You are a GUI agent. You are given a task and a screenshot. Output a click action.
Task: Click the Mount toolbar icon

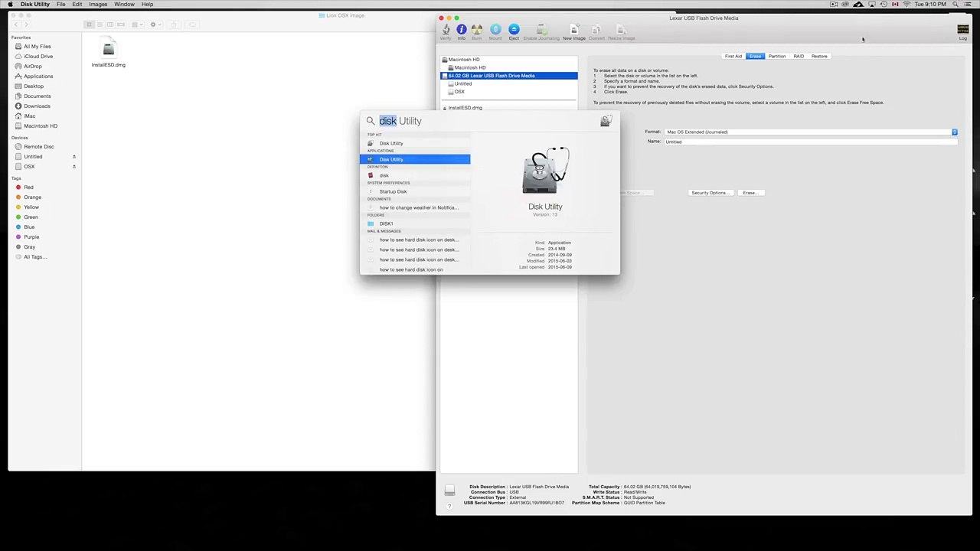pyautogui.click(x=495, y=31)
